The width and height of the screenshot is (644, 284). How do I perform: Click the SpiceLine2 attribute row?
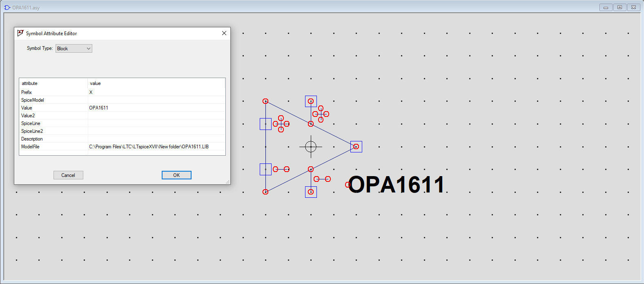122,131
